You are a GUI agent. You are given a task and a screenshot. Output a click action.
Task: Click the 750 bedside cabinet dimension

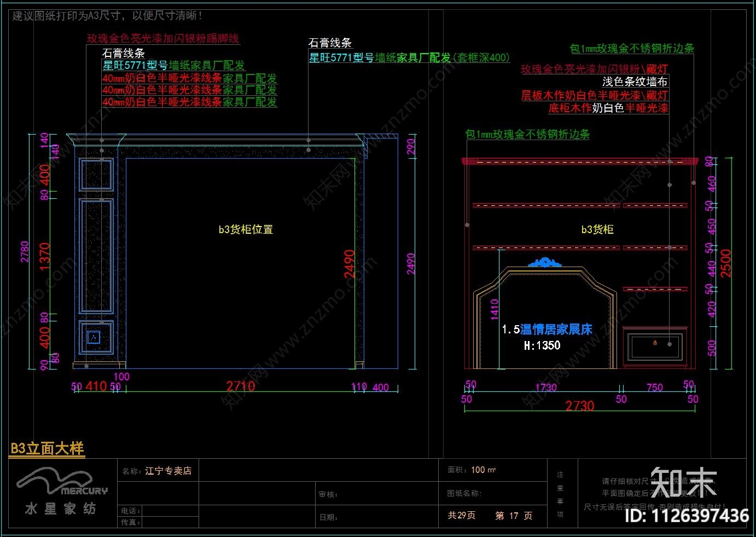[655, 388]
